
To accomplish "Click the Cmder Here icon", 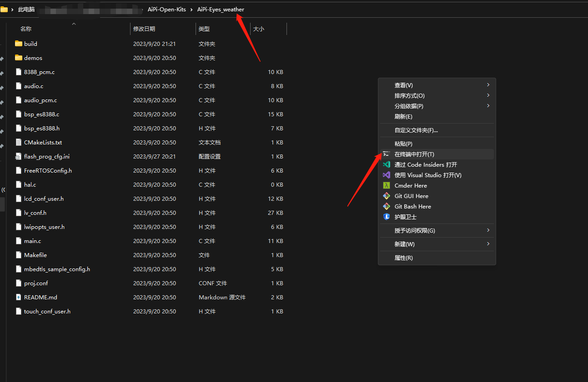I will [386, 185].
